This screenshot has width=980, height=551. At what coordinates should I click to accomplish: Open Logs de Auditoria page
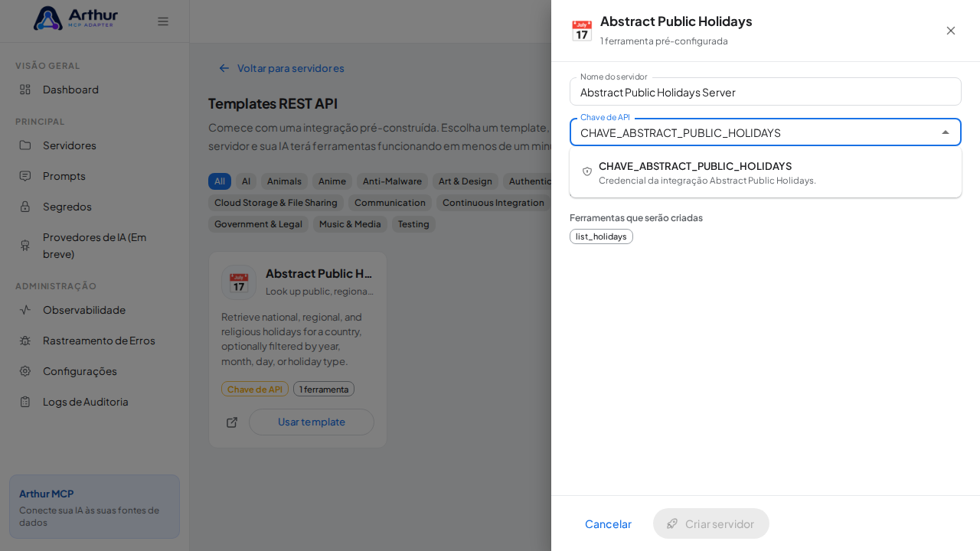click(x=95, y=402)
